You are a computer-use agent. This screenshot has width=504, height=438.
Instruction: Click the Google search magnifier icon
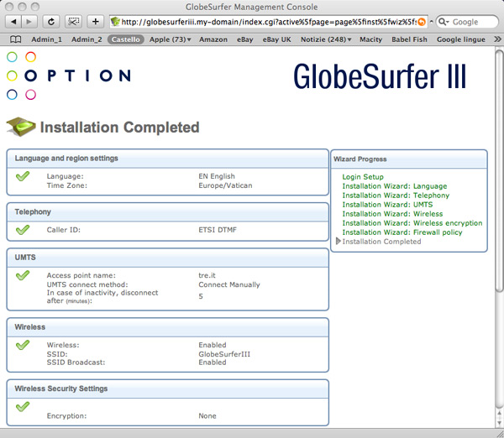(444, 22)
